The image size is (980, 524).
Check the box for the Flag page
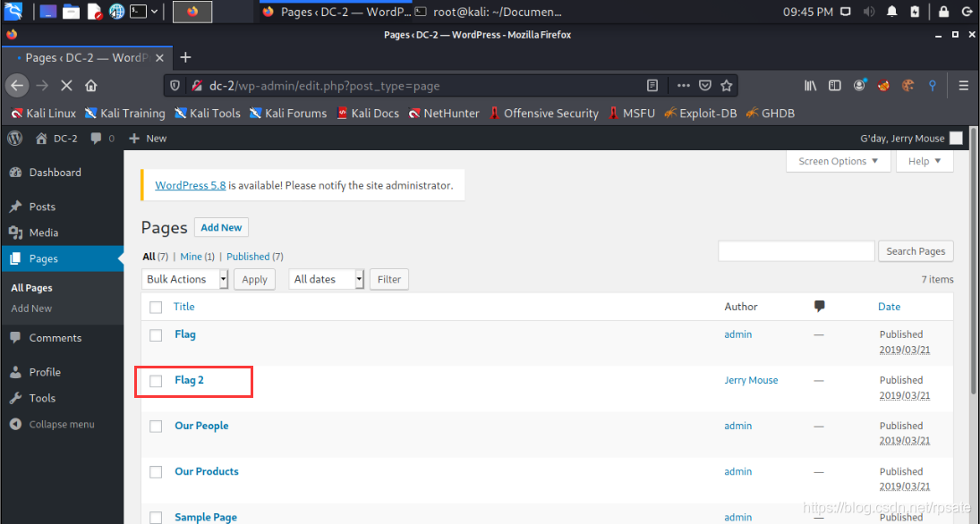point(156,335)
